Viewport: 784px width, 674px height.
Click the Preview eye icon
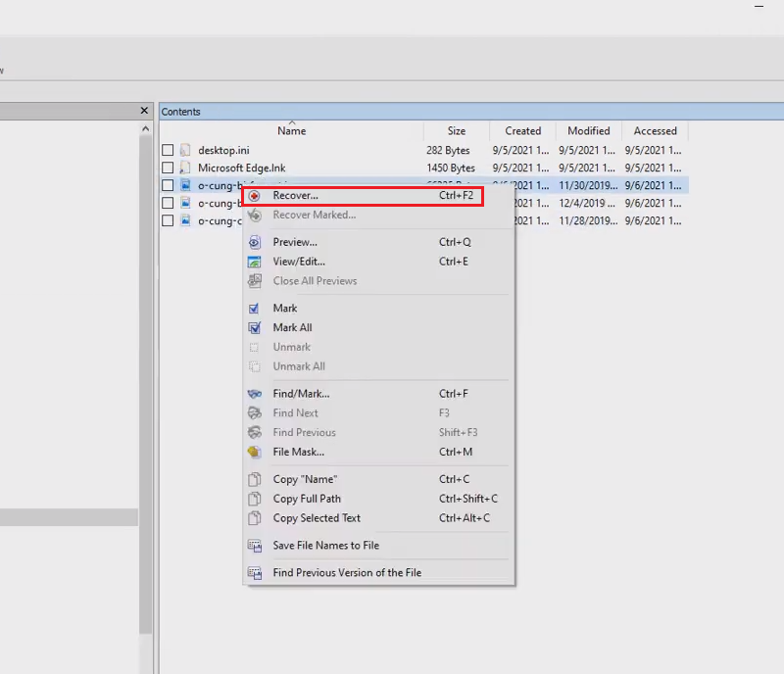pyautogui.click(x=255, y=242)
